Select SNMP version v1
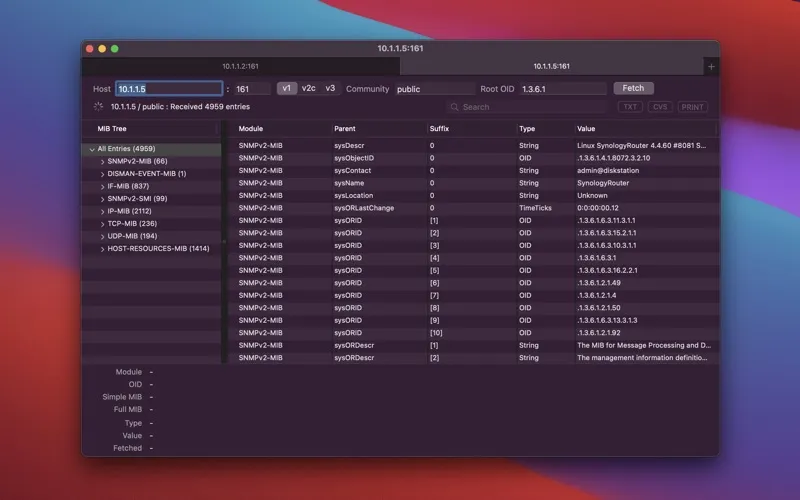 coord(287,88)
